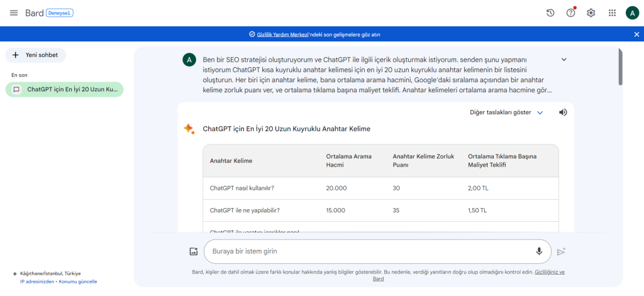Click the send prompt arrow icon
The height and width of the screenshot is (296, 644).
pos(561,251)
